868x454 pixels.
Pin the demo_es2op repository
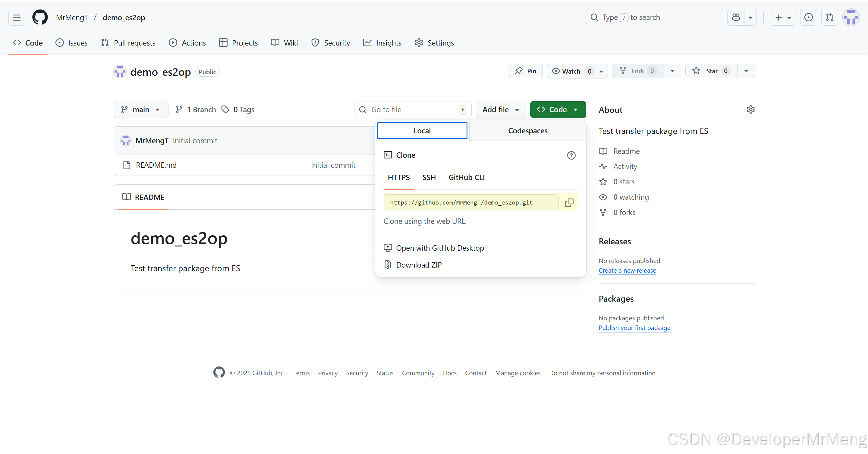(525, 71)
